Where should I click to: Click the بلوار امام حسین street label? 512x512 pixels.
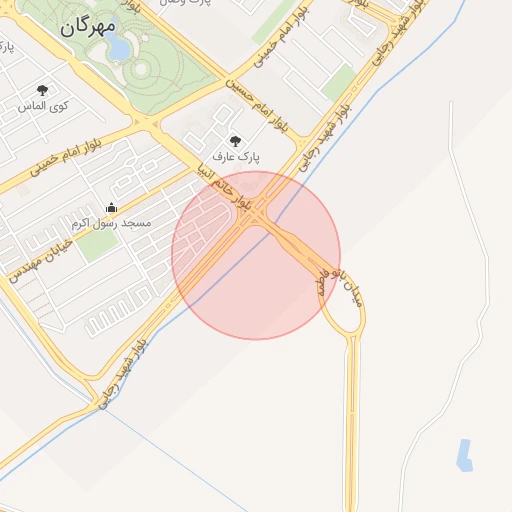(x=257, y=105)
